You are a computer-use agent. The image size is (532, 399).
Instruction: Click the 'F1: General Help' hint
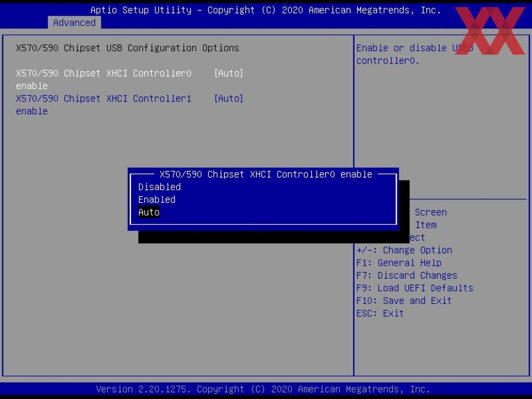point(399,262)
